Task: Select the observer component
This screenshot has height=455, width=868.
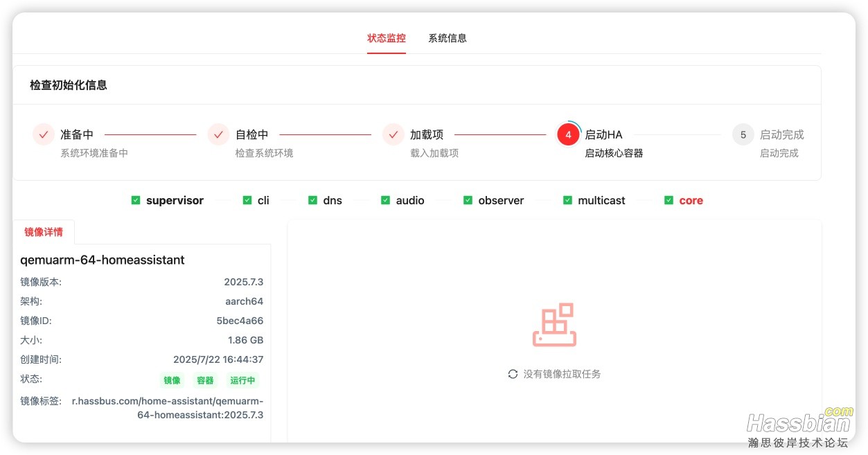Action: pos(501,200)
